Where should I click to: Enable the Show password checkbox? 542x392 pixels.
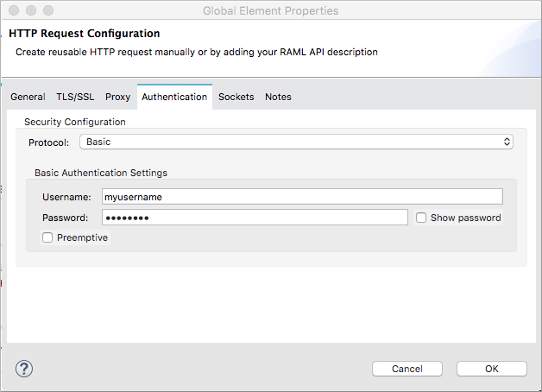coord(421,218)
